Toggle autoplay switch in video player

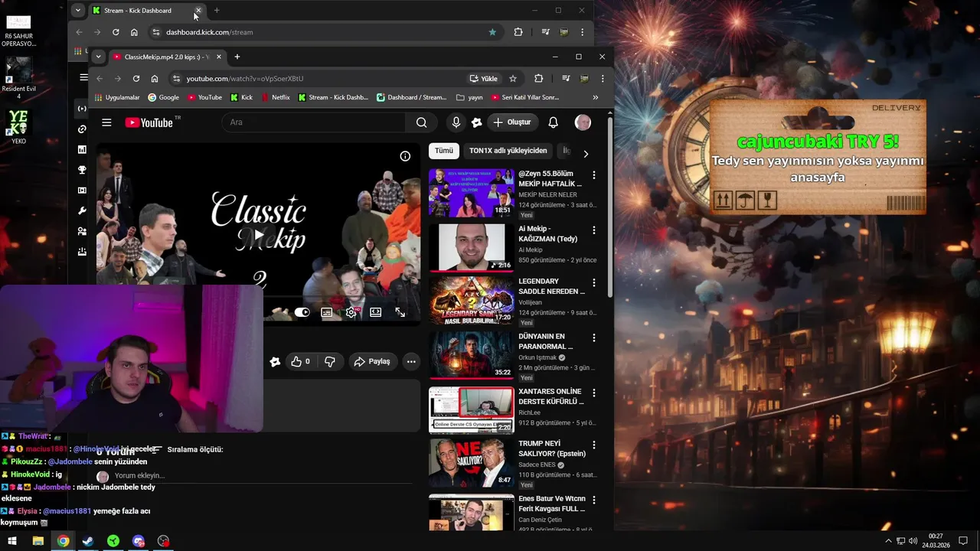tap(302, 312)
